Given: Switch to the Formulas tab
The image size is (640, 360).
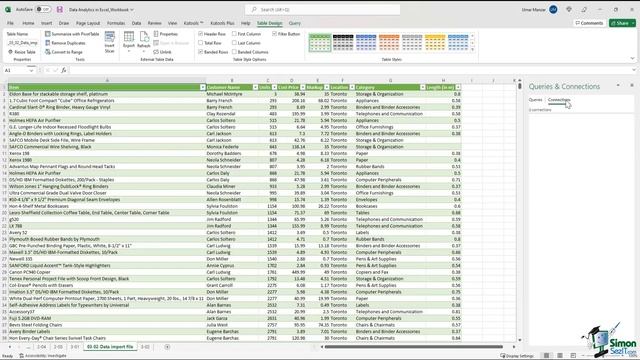Looking at the screenshot, I should 116,23.
